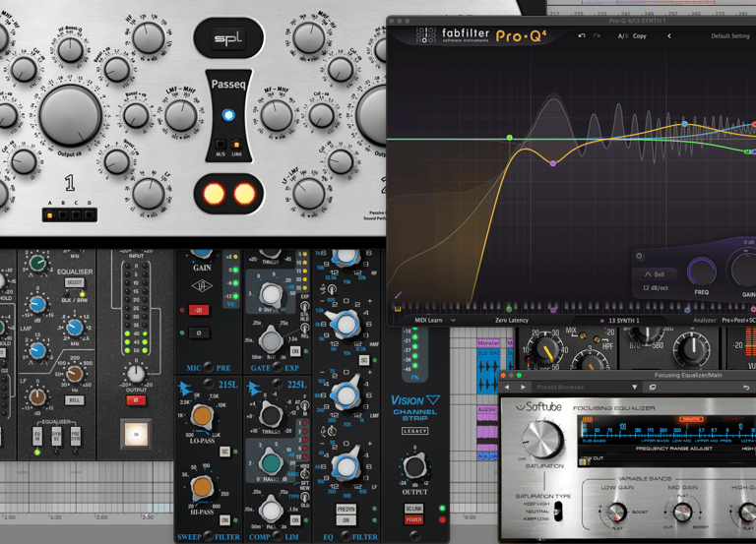
Task: Click the previous preset arrow in Focusing Equalizer
Action: pyautogui.click(x=507, y=387)
